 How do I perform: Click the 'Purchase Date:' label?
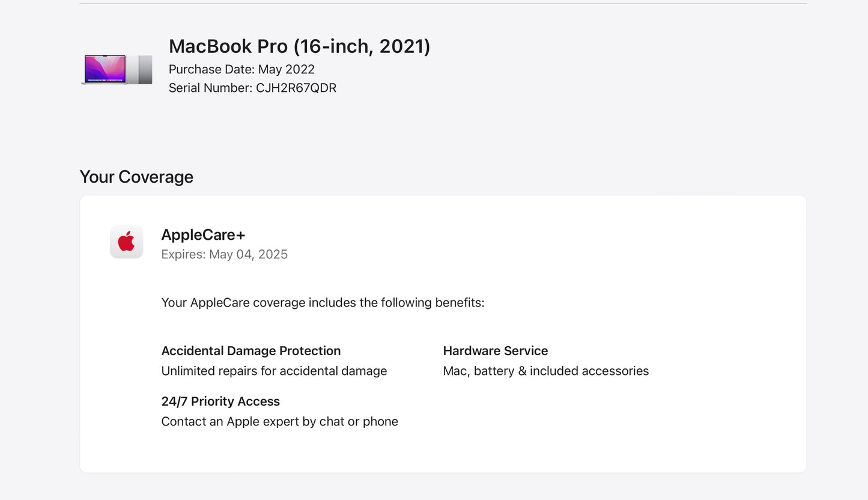pos(211,69)
